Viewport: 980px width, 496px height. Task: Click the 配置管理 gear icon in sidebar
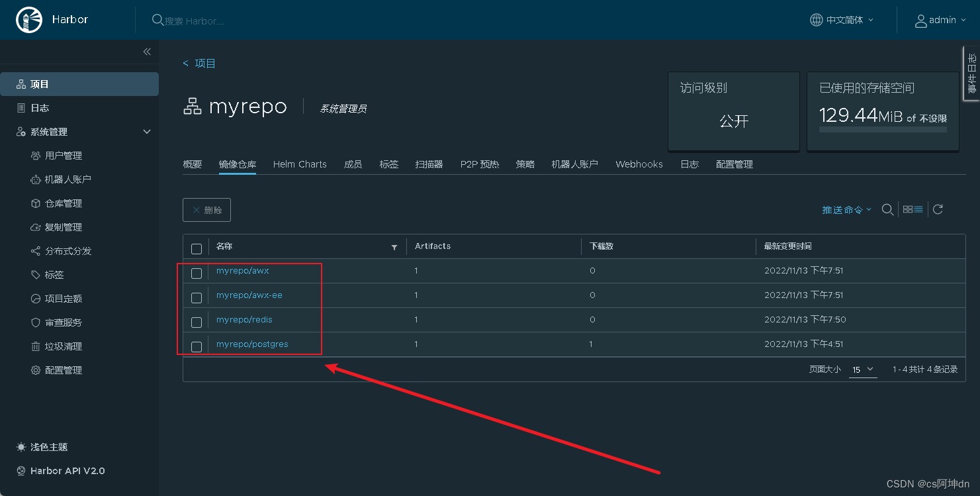point(36,370)
